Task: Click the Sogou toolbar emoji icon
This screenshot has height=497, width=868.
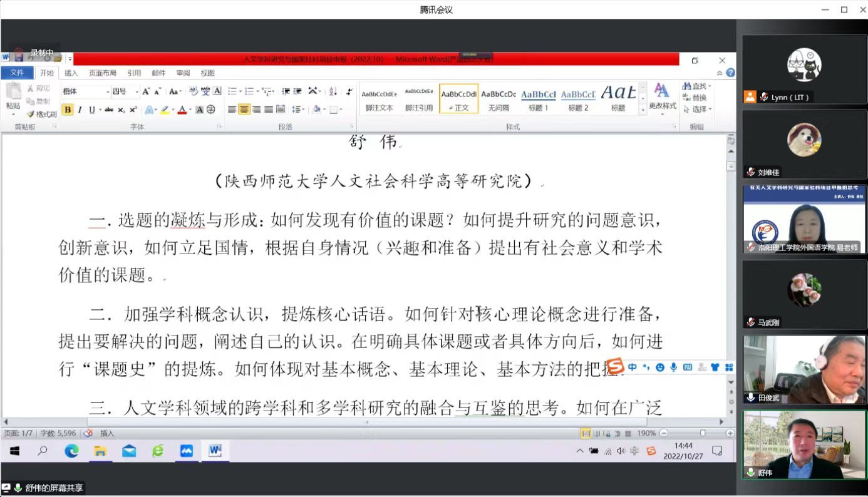Action: (x=659, y=367)
